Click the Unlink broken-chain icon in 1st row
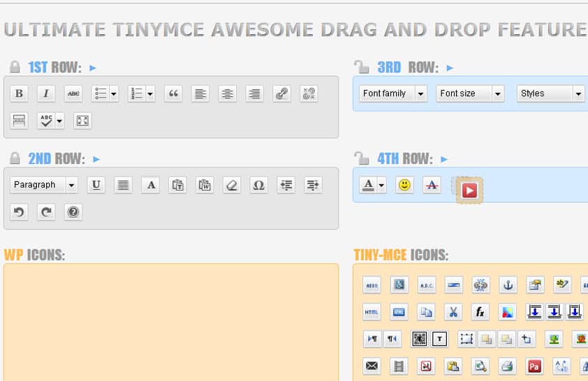The height and width of the screenshot is (381, 588). (309, 94)
